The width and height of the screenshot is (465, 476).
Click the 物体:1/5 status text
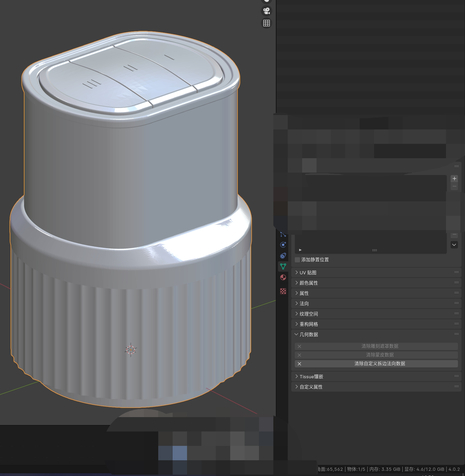356,469
